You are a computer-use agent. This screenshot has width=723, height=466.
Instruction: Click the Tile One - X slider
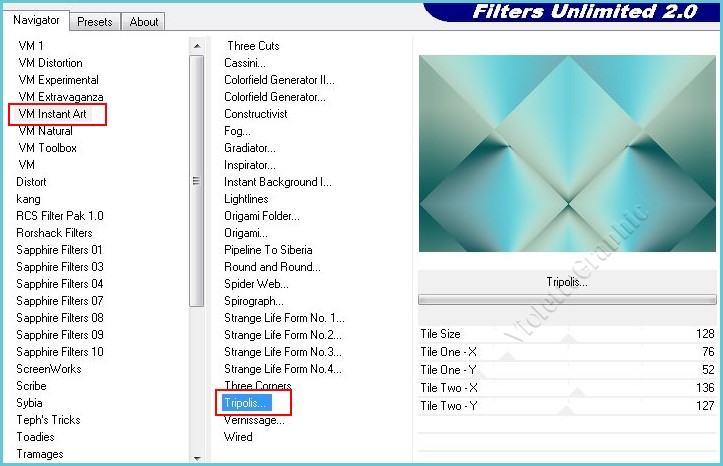click(567, 352)
